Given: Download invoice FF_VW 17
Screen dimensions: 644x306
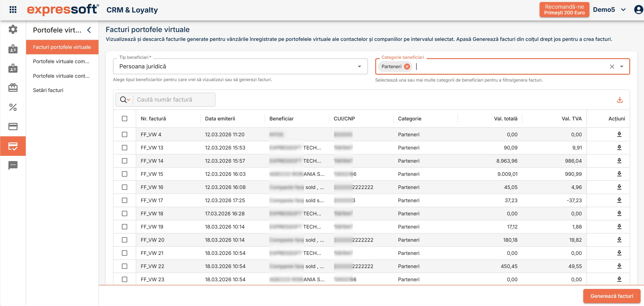Looking at the screenshot, I should tap(619, 200).
